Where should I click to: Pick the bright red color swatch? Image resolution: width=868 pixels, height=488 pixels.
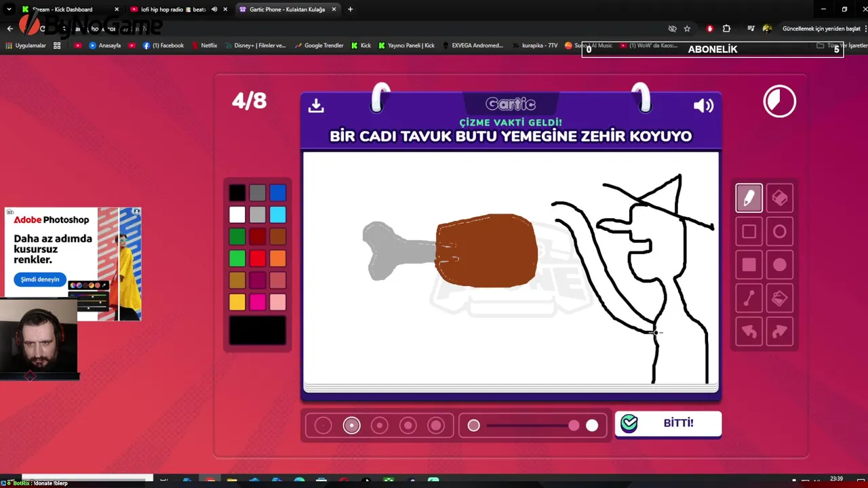257,258
